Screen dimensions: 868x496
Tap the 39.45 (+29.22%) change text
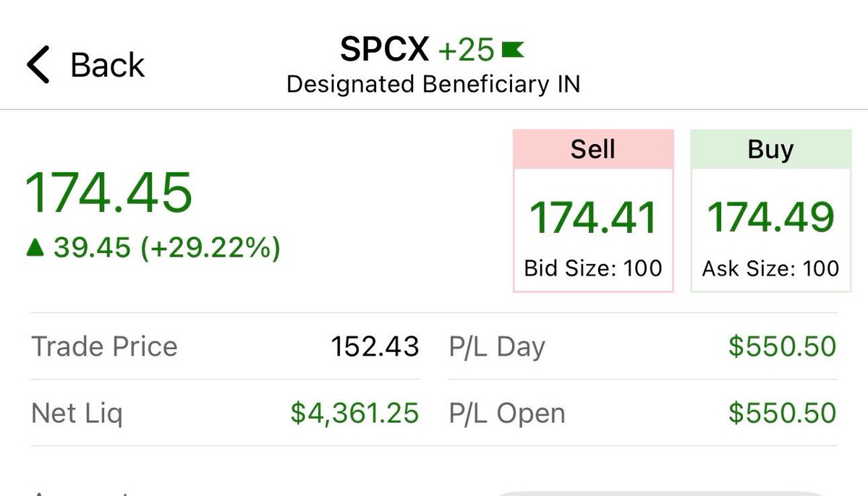[166, 249]
